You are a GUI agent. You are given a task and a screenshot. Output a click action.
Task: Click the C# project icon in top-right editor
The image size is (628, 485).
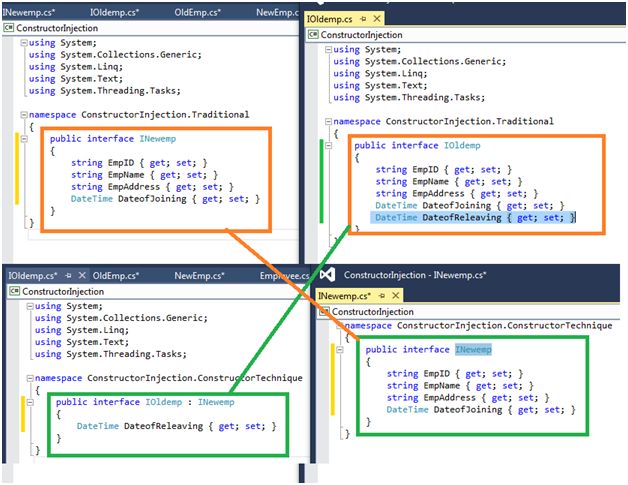pos(313,34)
